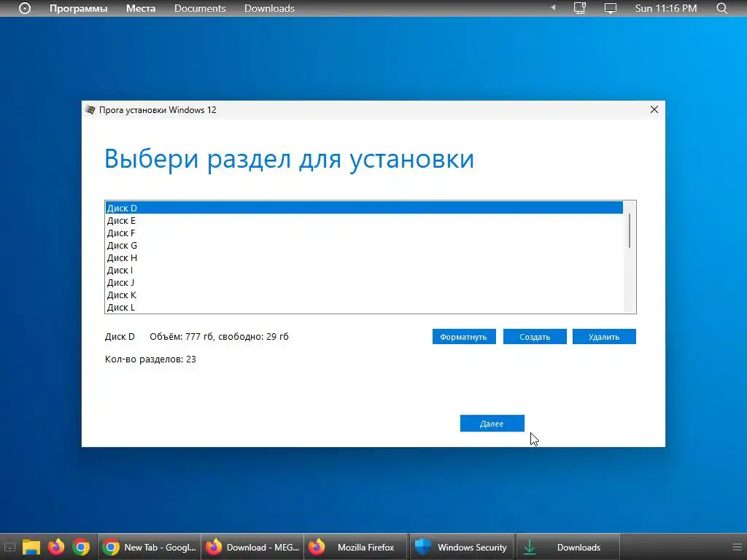Launch Firefox from the taskbar launcher
This screenshot has width=747, height=560.
click(x=56, y=547)
